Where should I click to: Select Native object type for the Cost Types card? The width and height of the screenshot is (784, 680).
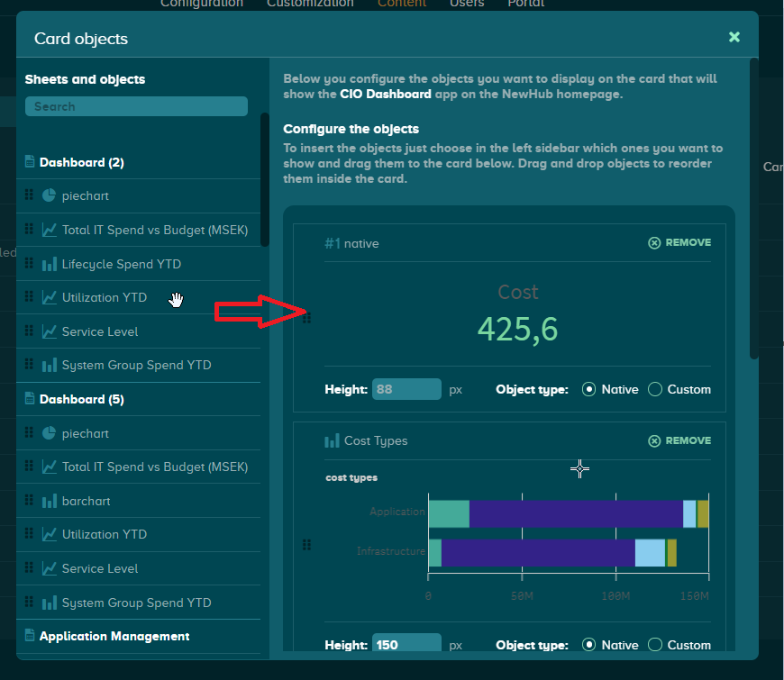(x=589, y=645)
